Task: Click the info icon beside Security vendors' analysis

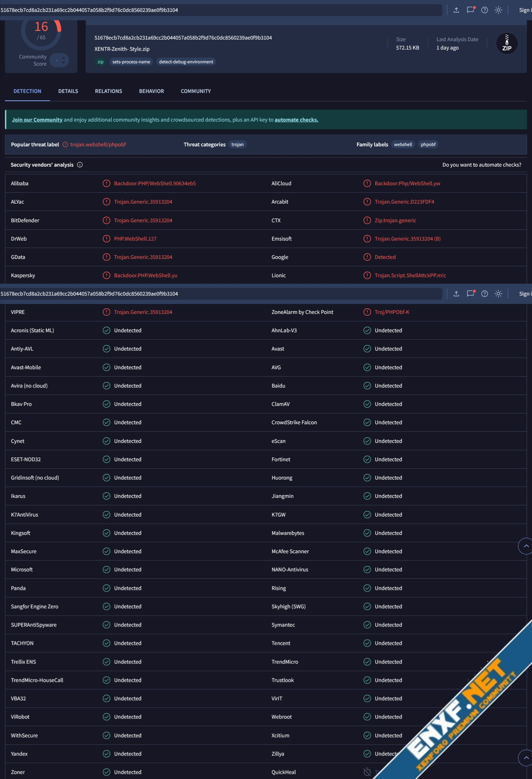Action: (80, 165)
